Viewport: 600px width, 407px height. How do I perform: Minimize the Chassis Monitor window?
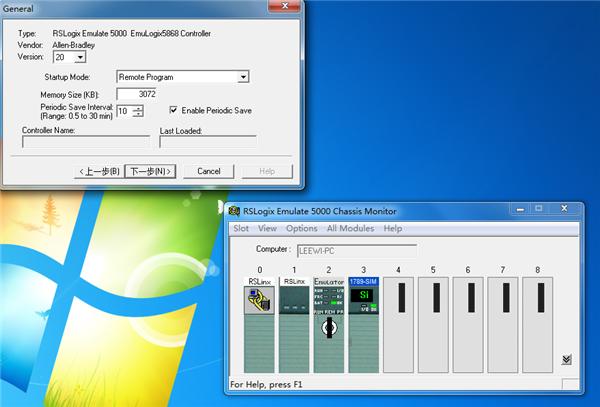pos(520,209)
